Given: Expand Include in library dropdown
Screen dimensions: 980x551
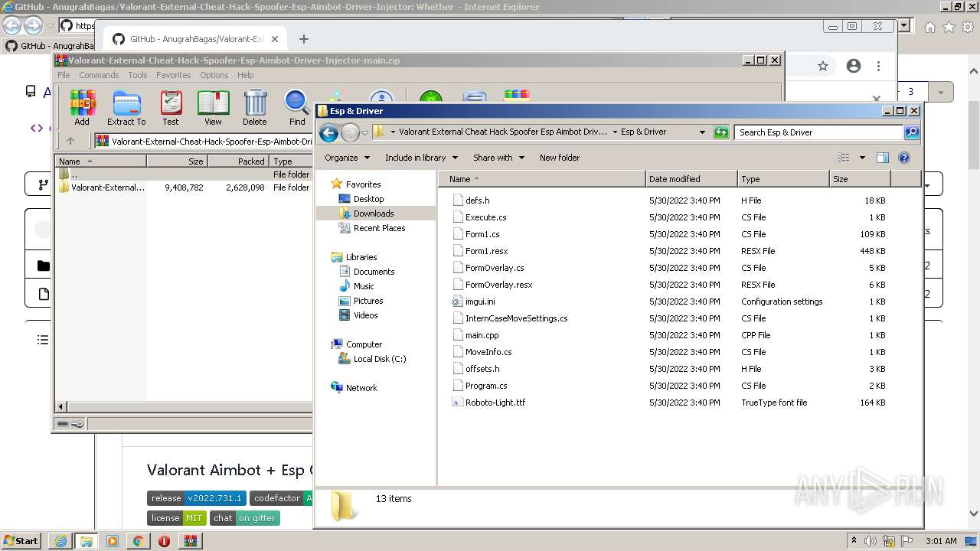Looking at the screenshot, I should pos(421,158).
